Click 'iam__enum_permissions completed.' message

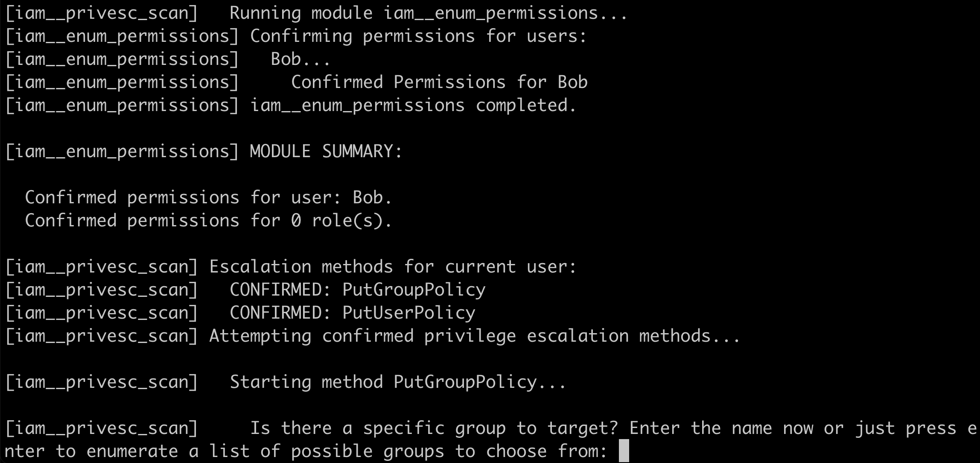[x=413, y=105]
